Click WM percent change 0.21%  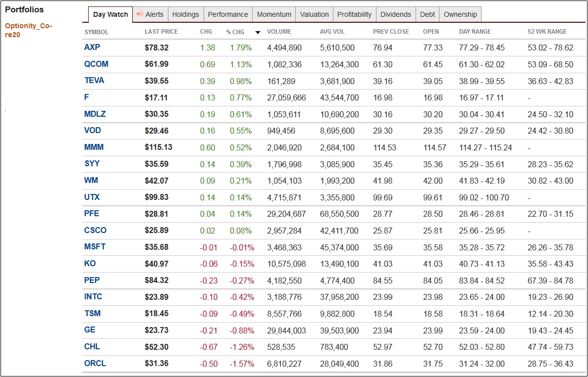click(x=241, y=181)
